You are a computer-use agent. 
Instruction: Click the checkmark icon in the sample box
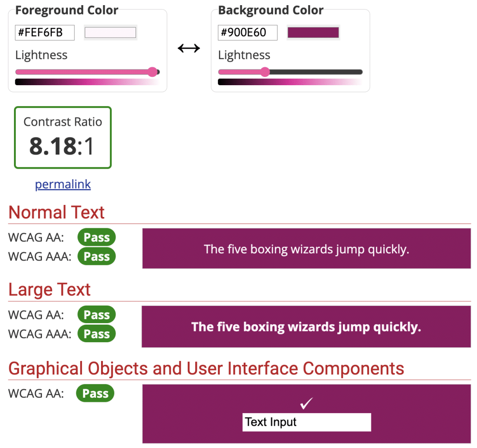pyautogui.click(x=306, y=404)
